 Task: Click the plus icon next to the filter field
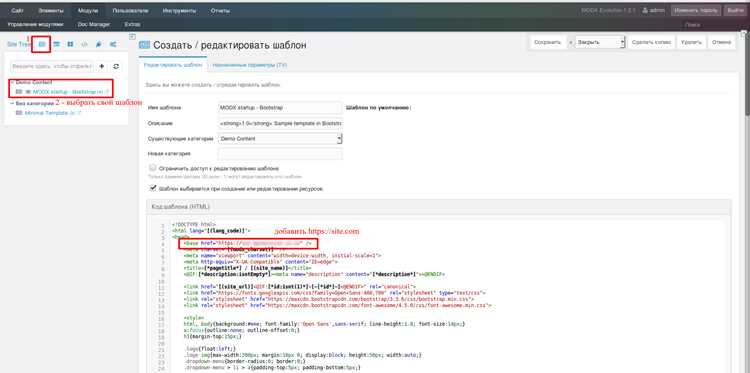click(x=101, y=66)
